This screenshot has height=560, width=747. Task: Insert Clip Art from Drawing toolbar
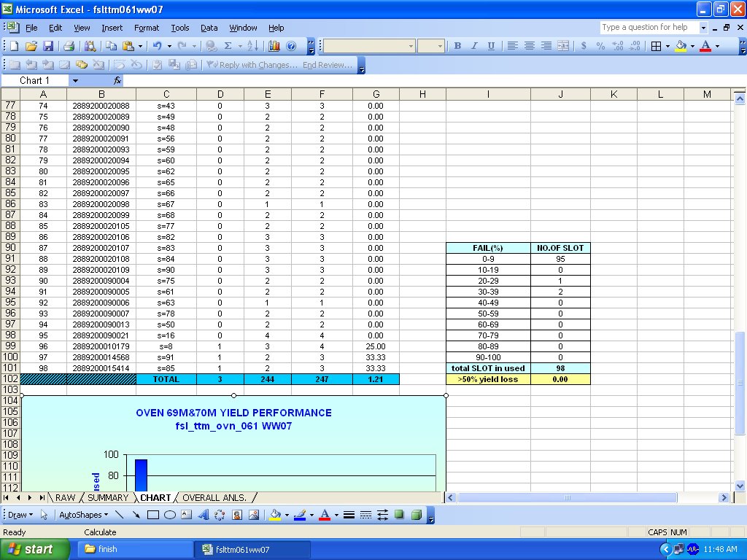pos(237,515)
